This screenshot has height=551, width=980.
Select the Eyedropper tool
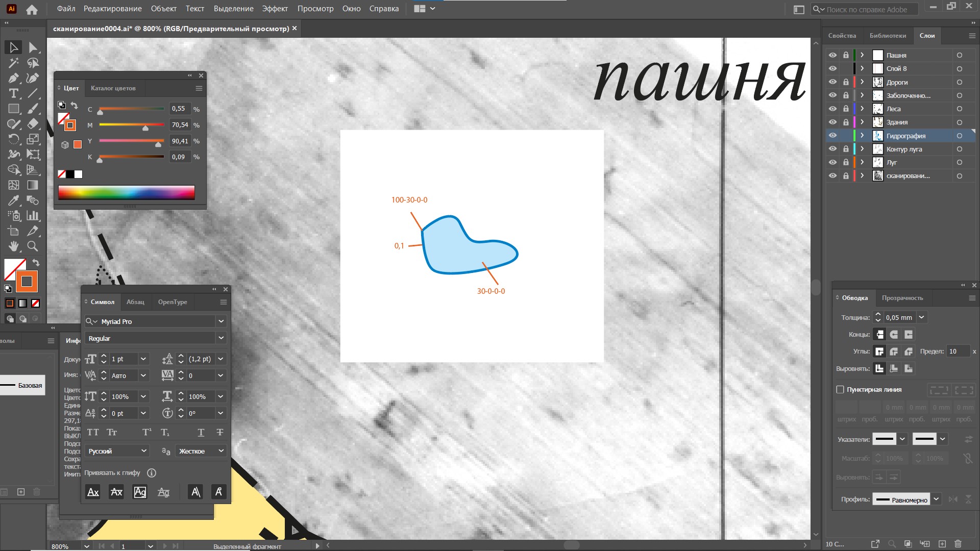coord(14,201)
